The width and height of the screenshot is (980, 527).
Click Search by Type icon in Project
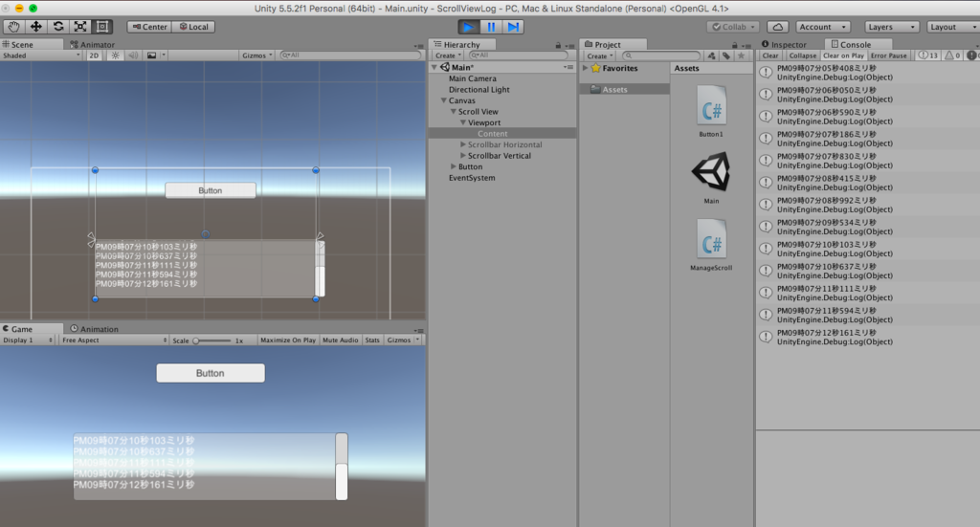(x=712, y=55)
